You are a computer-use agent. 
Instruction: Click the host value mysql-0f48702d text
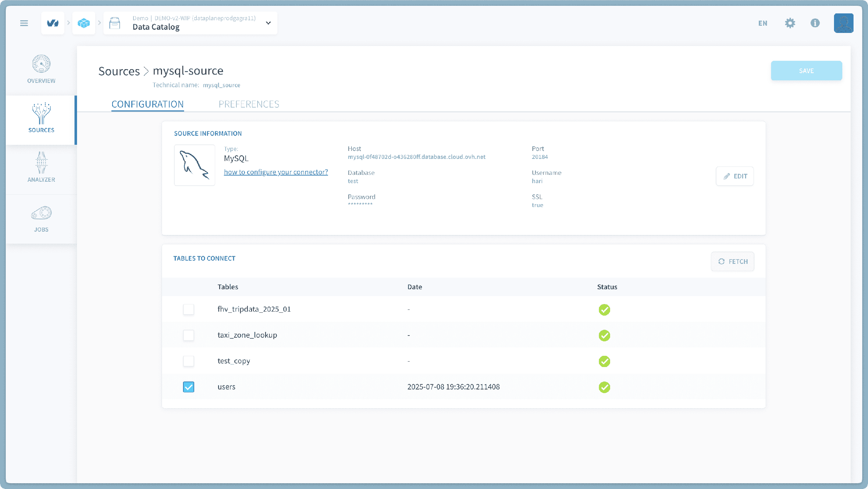click(417, 157)
